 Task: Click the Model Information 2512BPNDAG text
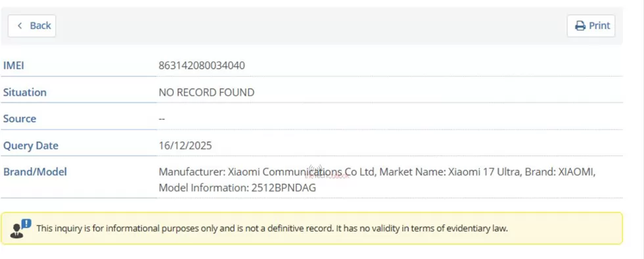pos(237,187)
